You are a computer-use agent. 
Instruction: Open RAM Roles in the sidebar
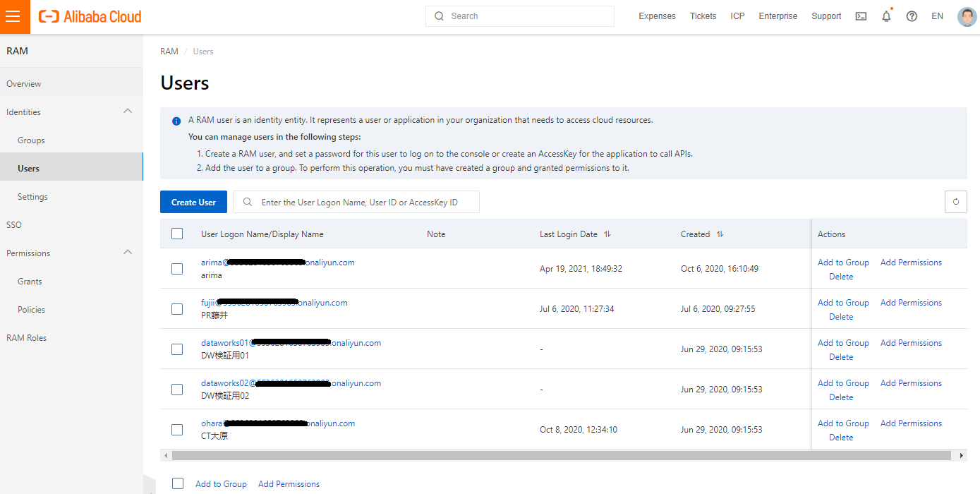pyautogui.click(x=71, y=338)
